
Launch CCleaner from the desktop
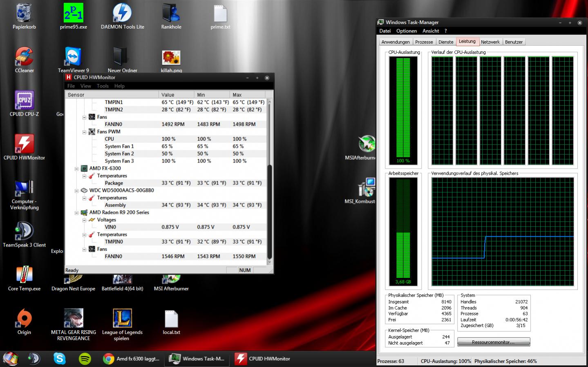(x=24, y=60)
